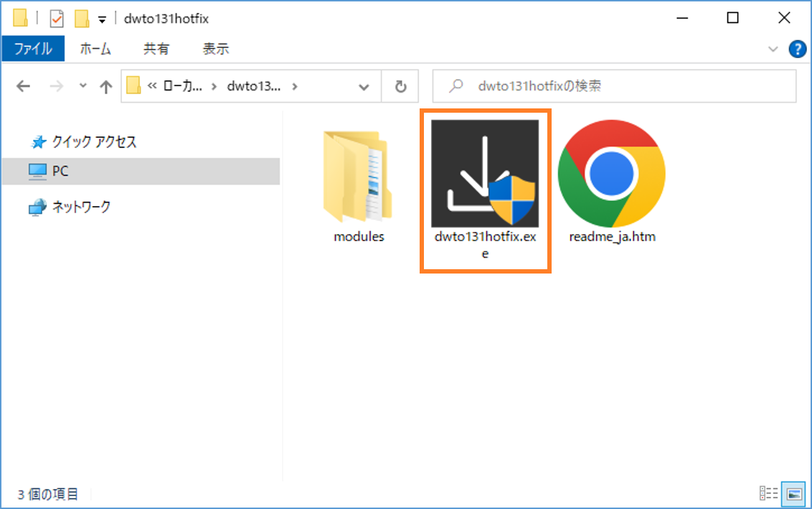Click the Quick Access star icon

pos(38,142)
